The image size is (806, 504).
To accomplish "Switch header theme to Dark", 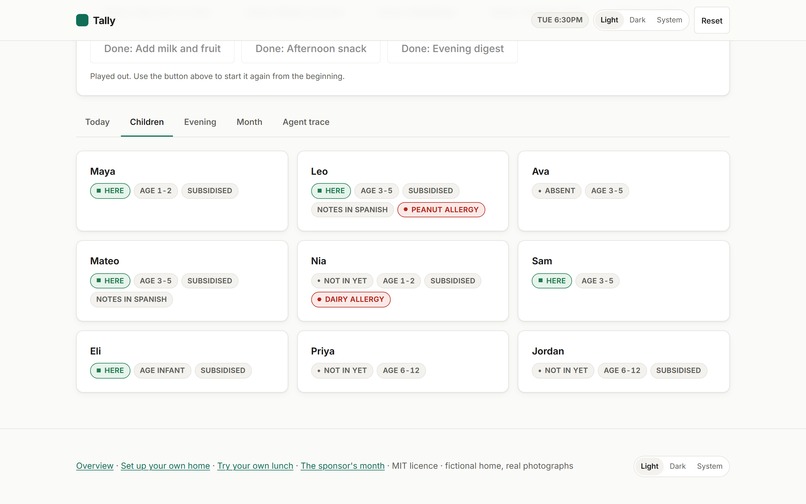I will pos(637,20).
